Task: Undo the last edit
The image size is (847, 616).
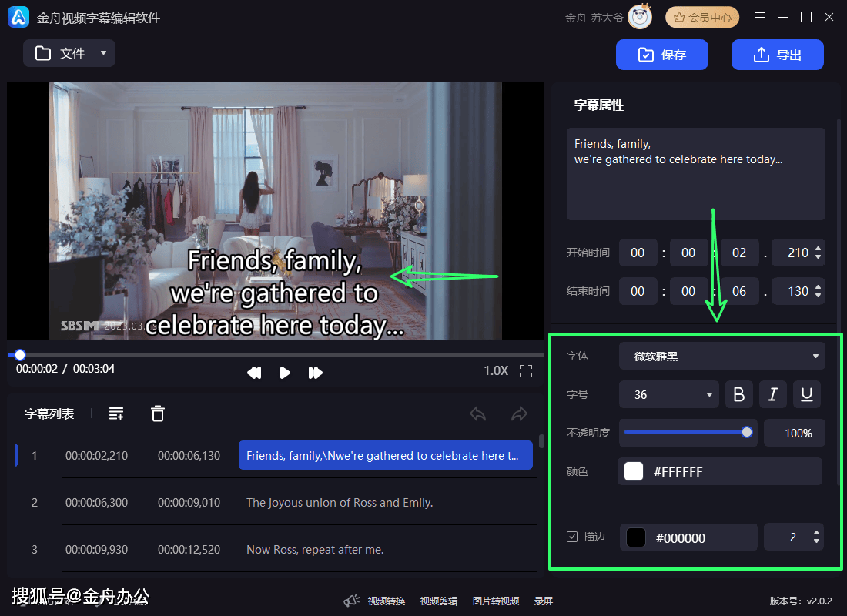Action: click(x=478, y=414)
